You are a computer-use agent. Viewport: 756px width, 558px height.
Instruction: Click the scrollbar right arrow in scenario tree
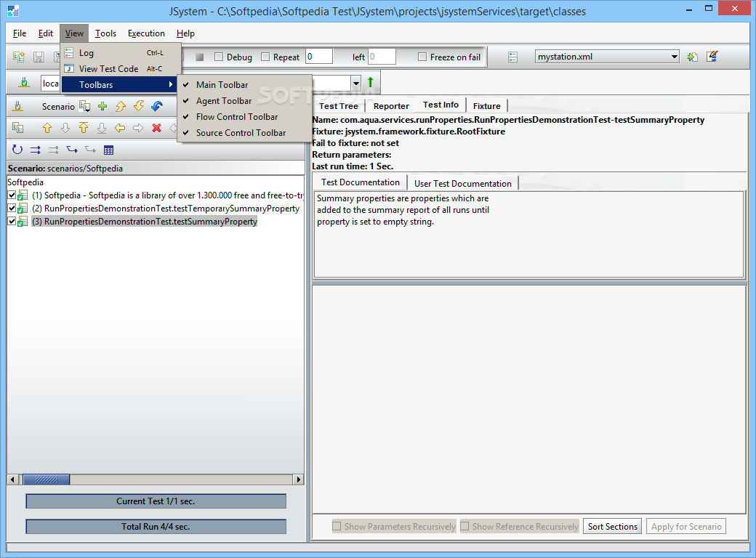tap(299, 480)
